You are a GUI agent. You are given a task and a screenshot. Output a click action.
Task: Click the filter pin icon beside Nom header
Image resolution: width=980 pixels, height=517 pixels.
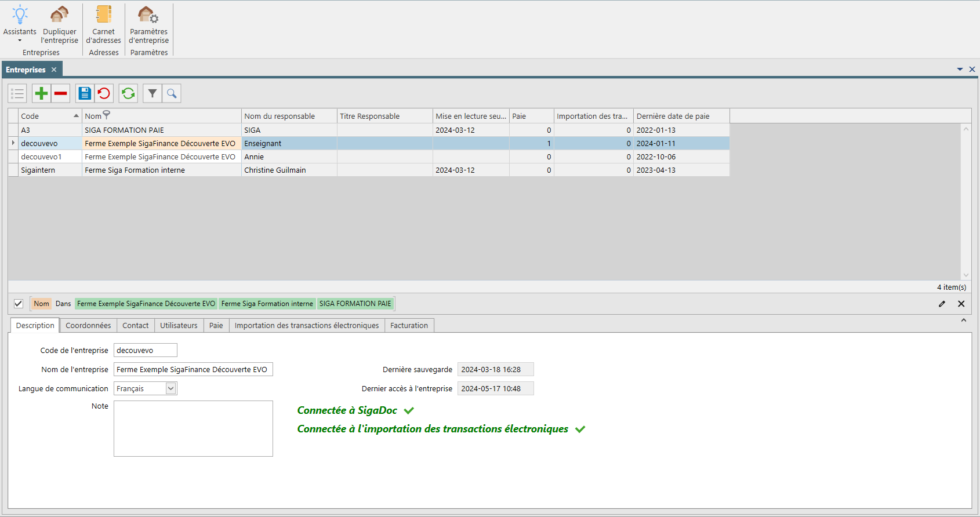point(106,115)
